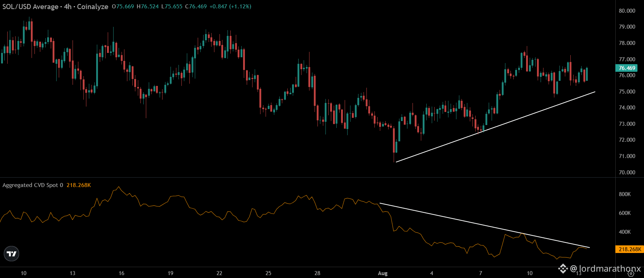Click the Aug label on time axis
The height and width of the screenshot is (278, 644).
click(383, 273)
